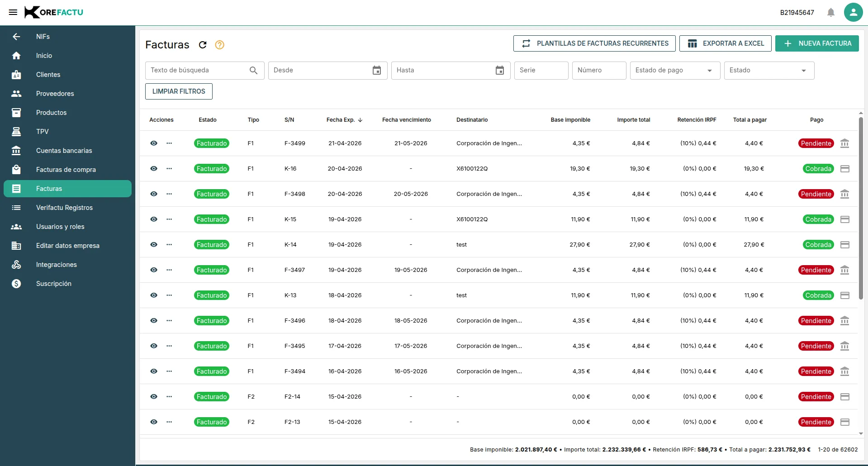View invoice F-3499 with eye icon
The width and height of the screenshot is (868, 466).
(x=154, y=143)
